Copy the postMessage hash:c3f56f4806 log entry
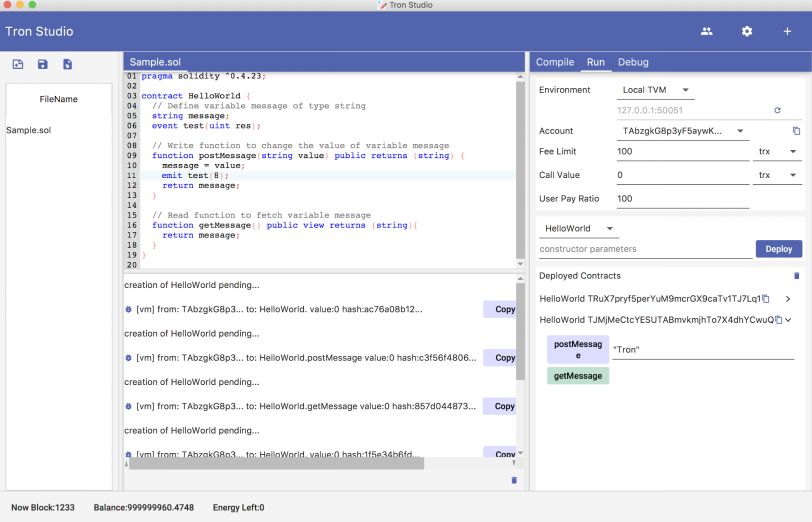 (x=500, y=357)
